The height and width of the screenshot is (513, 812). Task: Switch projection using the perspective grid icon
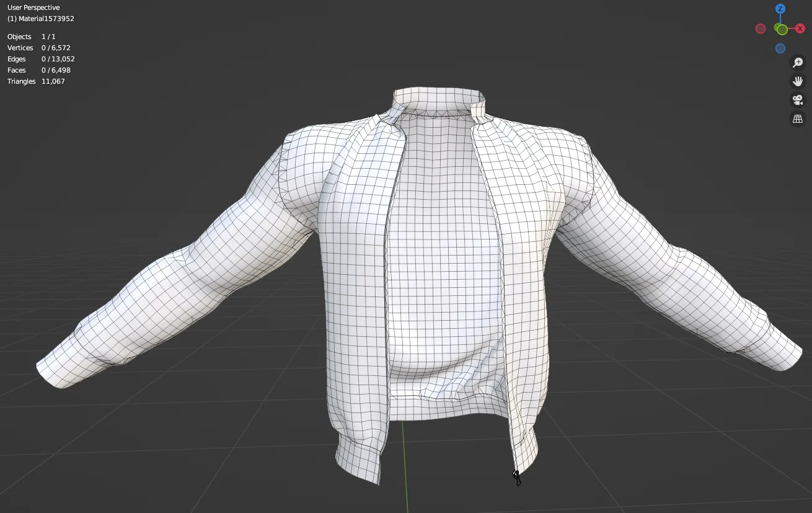(x=798, y=118)
